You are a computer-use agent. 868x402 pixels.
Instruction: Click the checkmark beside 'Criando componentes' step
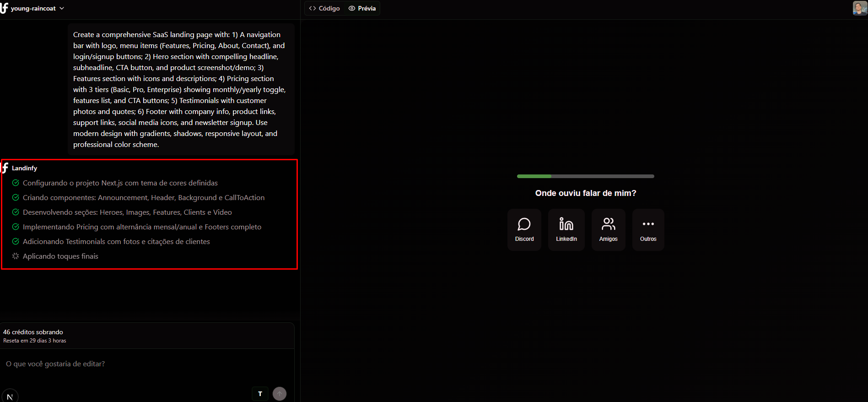(16, 198)
